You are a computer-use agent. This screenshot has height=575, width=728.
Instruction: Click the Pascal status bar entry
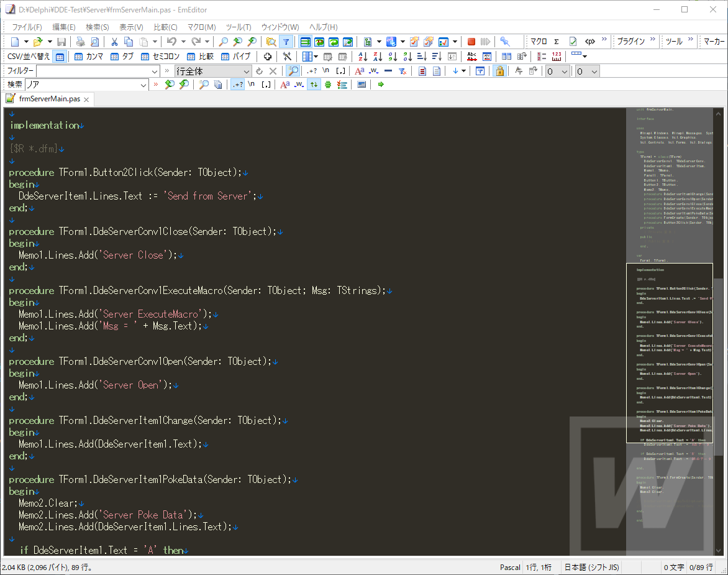point(510,567)
